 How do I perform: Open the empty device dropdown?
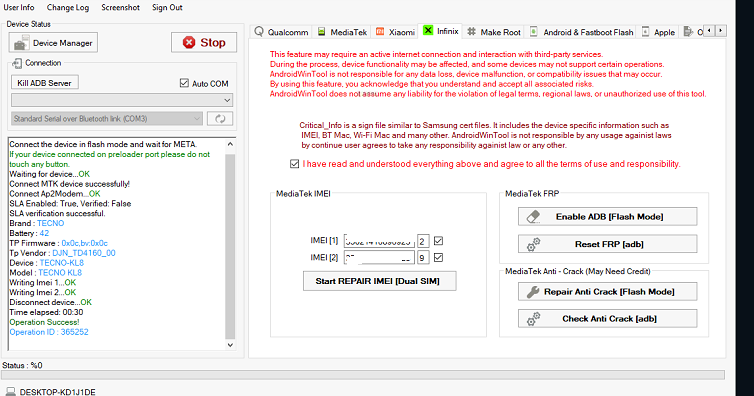click(122, 100)
